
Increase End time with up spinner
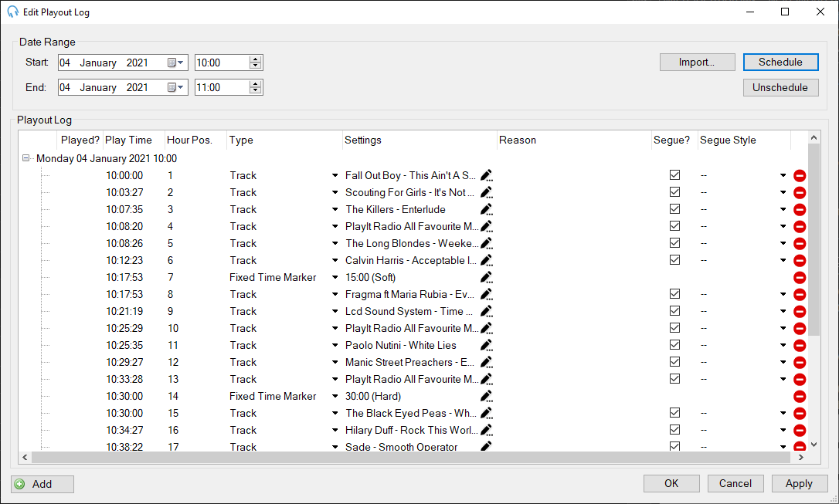click(256, 83)
